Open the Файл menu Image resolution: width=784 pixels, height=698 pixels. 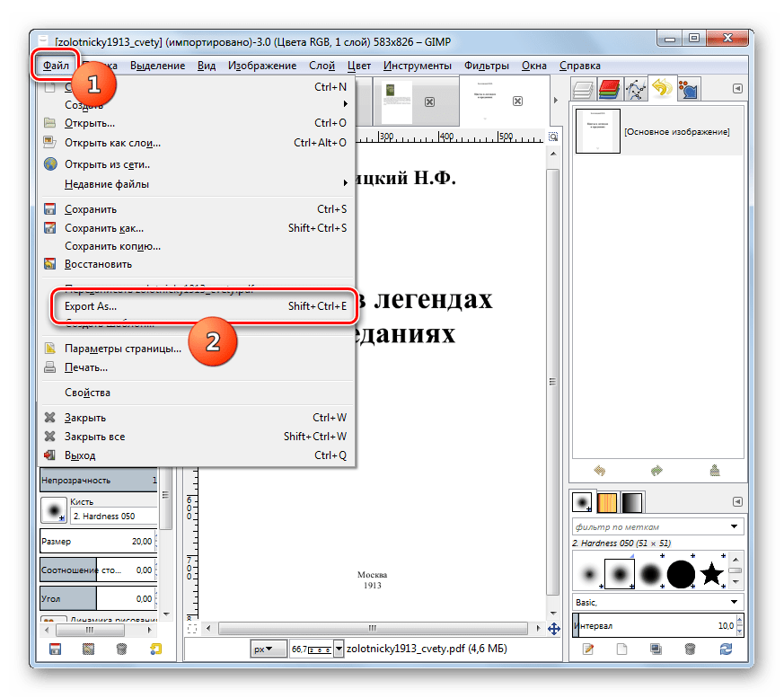56,66
